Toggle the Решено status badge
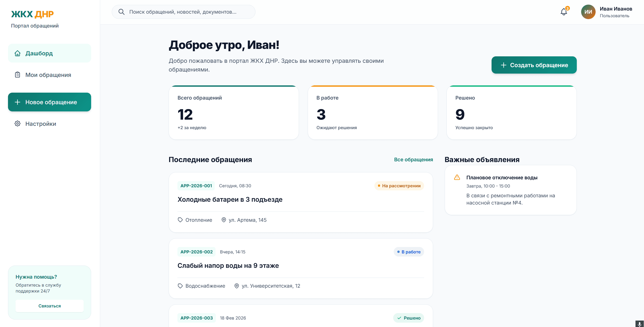The width and height of the screenshot is (644, 327). tap(409, 318)
